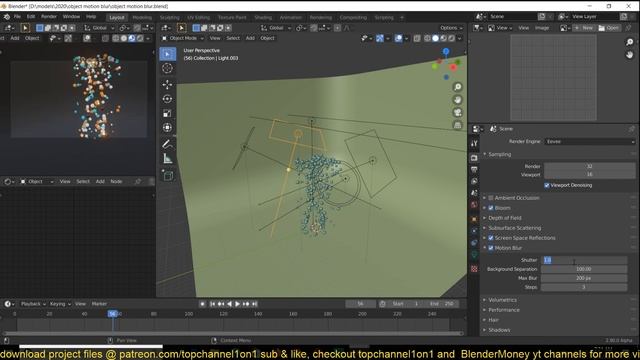Switch to the Modeling workspace tab
Screen dimensions: 640x360
point(142,17)
